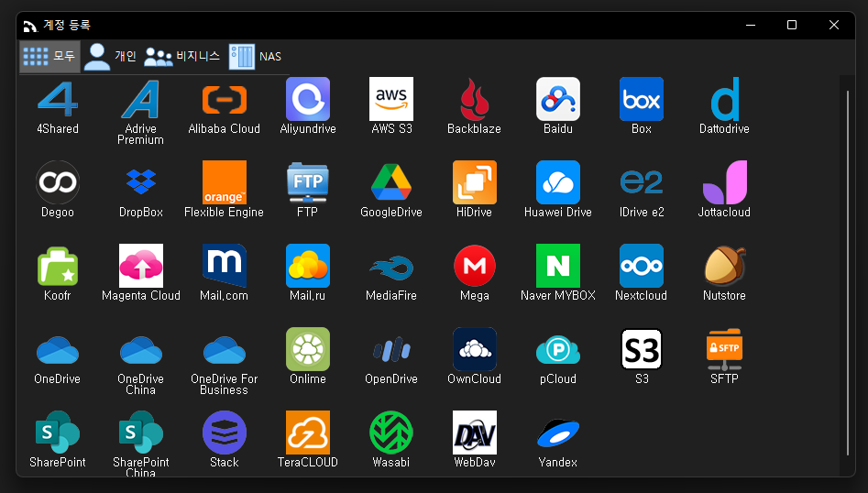Select the Nextcloud icon

(x=642, y=266)
